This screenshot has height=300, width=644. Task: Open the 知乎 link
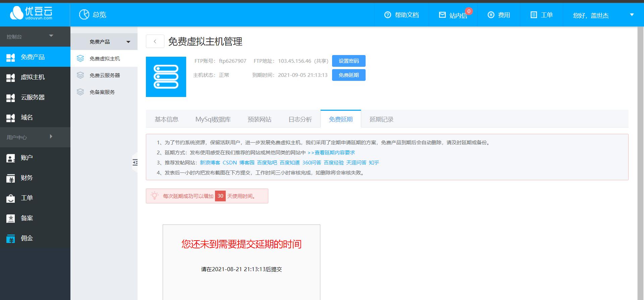point(374,162)
